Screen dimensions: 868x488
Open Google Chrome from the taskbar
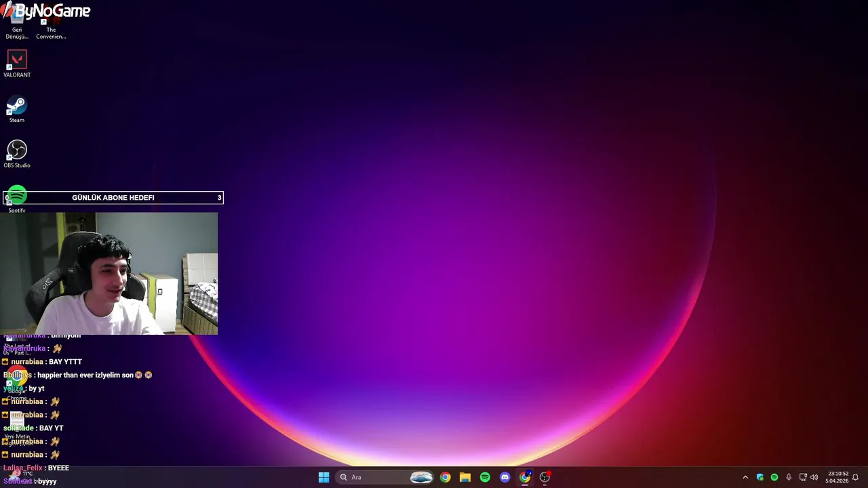(x=445, y=477)
